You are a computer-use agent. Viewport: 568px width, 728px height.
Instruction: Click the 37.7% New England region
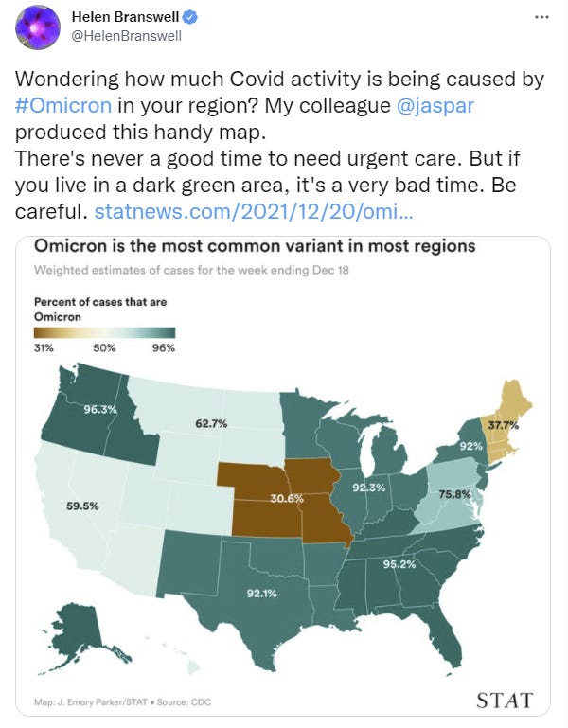click(x=505, y=424)
